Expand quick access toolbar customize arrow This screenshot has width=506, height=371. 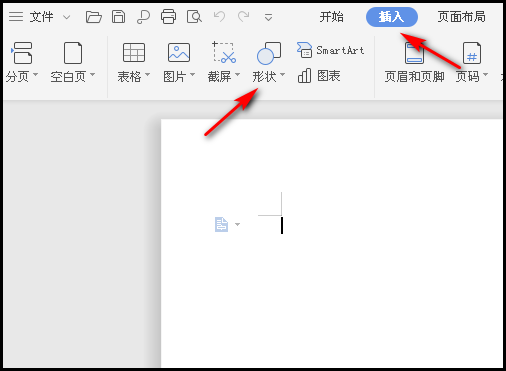[268, 17]
